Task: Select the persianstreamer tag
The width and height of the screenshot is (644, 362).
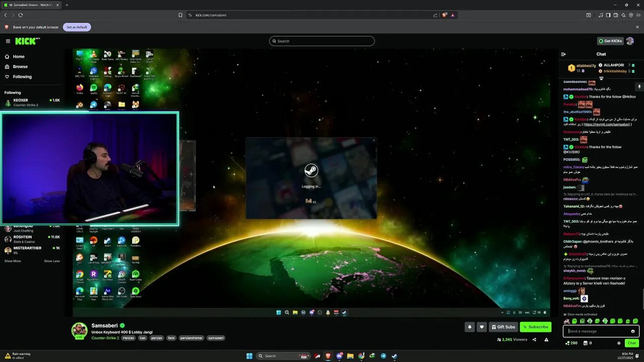Action: pyautogui.click(x=191, y=338)
